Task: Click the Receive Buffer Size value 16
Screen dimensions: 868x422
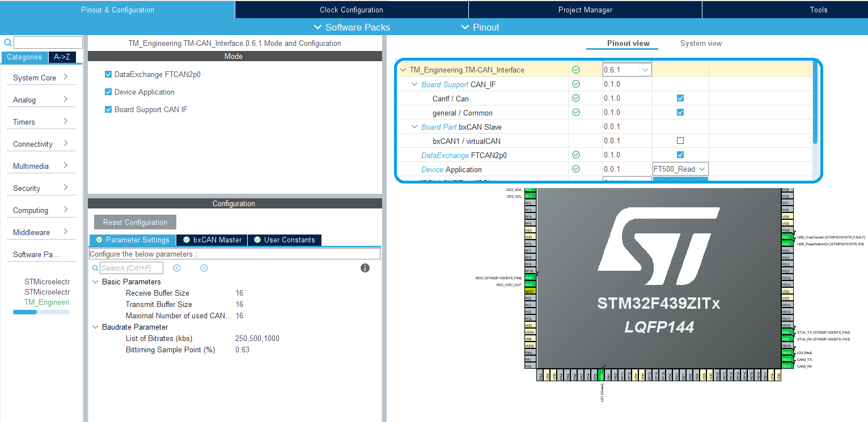Action: click(239, 293)
